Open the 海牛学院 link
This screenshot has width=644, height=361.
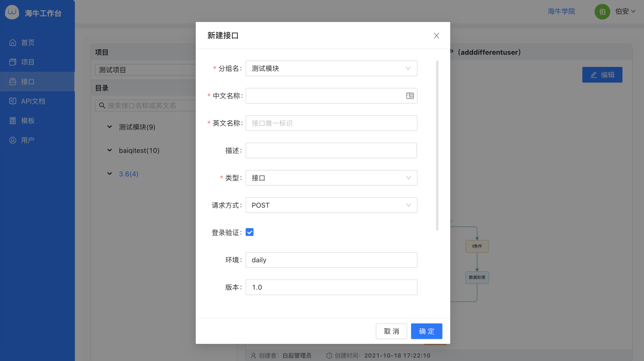click(561, 12)
